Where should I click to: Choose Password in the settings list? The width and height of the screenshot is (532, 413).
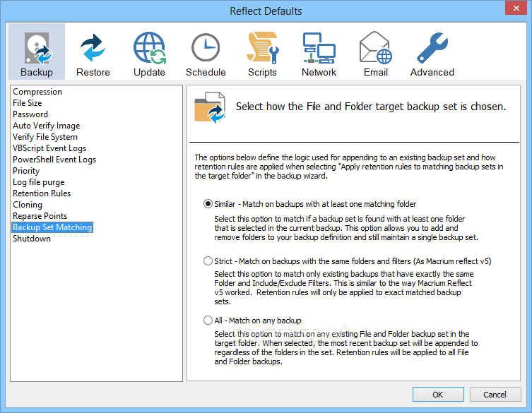[30, 114]
